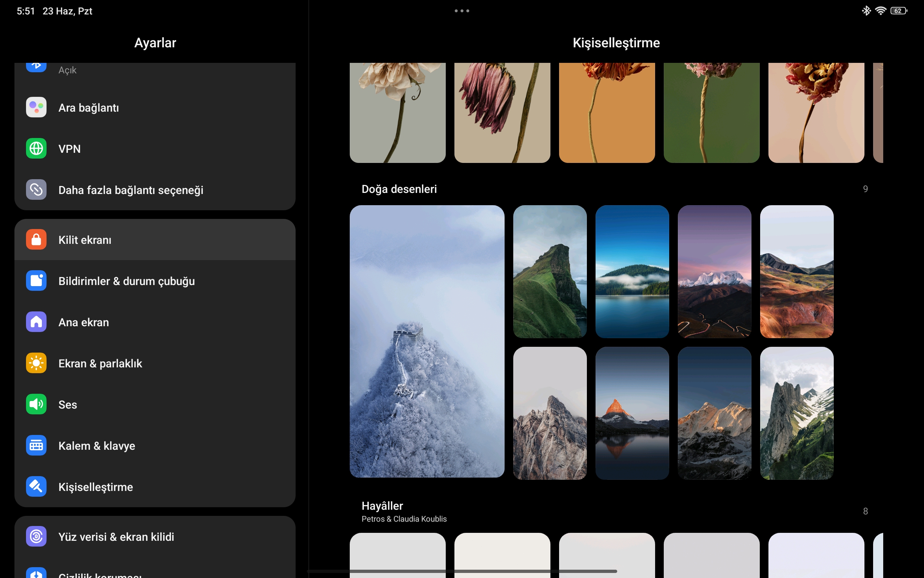Screen dimensions: 924x578
Task: Tap the green speaker Ses icon
Action: [x=36, y=405]
